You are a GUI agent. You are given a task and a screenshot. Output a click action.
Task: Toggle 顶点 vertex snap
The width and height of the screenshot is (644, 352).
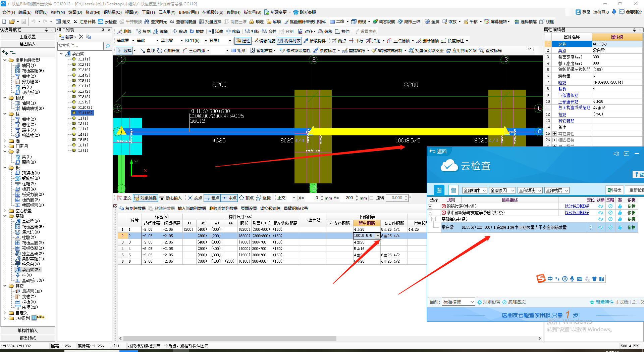pos(246,198)
